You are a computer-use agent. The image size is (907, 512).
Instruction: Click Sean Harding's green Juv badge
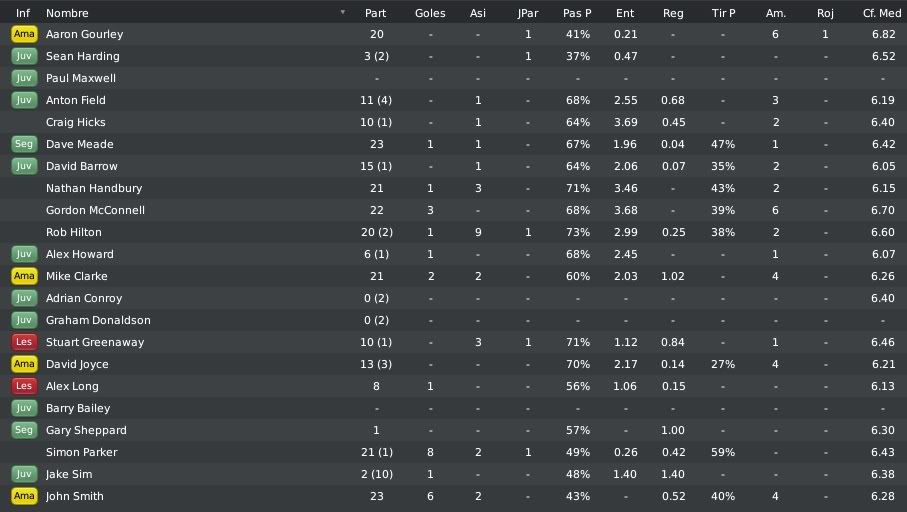coord(24,56)
